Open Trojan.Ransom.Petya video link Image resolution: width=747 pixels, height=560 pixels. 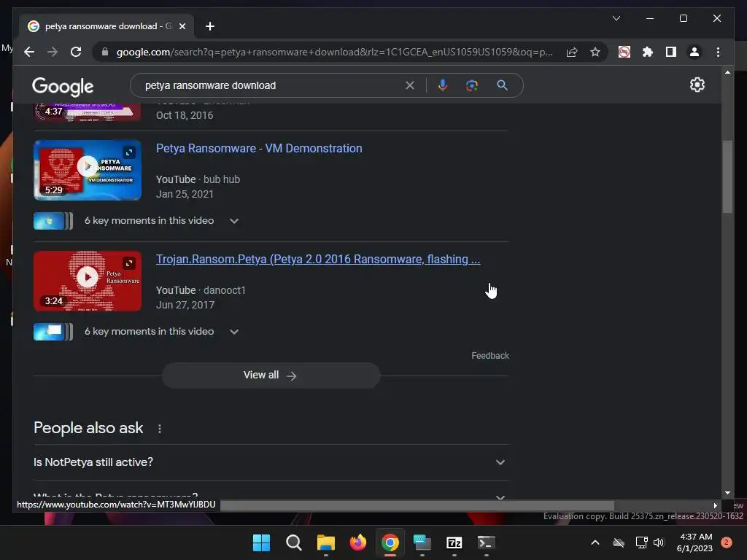[x=318, y=259]
